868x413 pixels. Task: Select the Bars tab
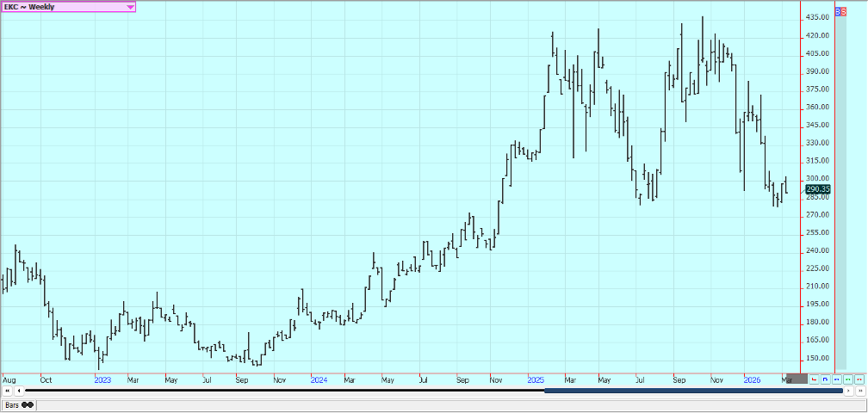pyautogui.click(x=11, y=404)
